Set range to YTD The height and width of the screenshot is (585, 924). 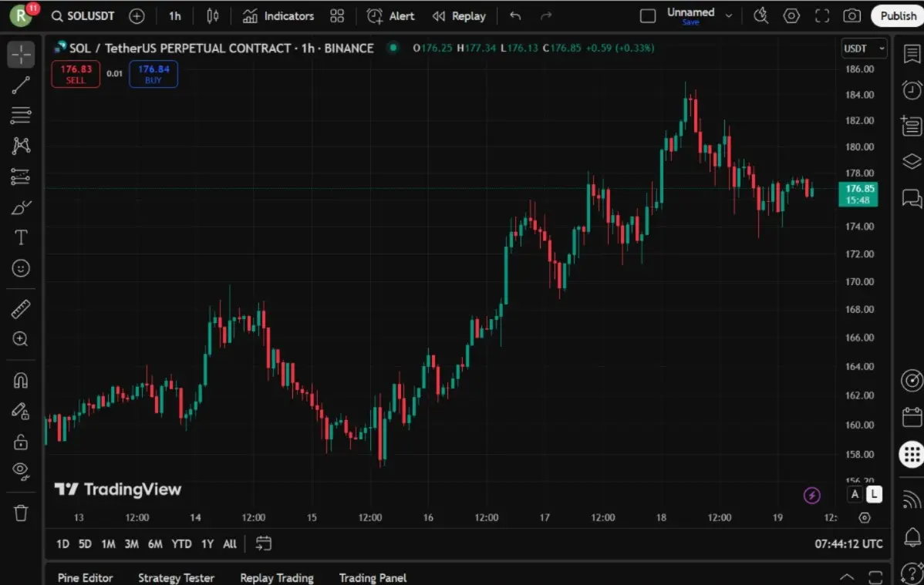point(181,543)
